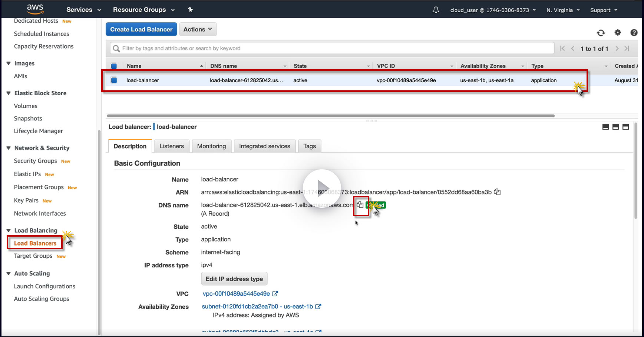Screen dimensions: 644x337
Task: Open Launch Configurations in the sidebar
Action: tap(44, 286)
